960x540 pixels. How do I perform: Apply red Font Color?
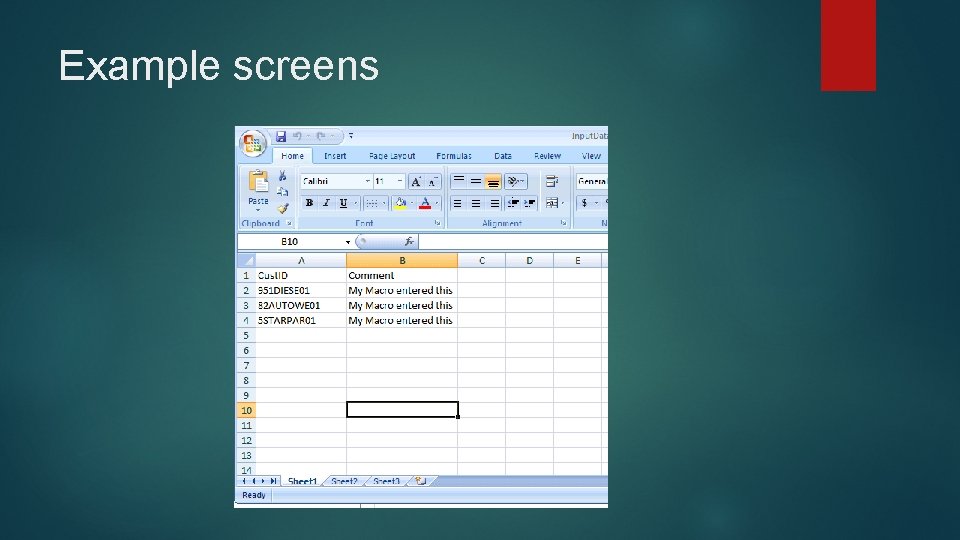[x=425, y=203]
